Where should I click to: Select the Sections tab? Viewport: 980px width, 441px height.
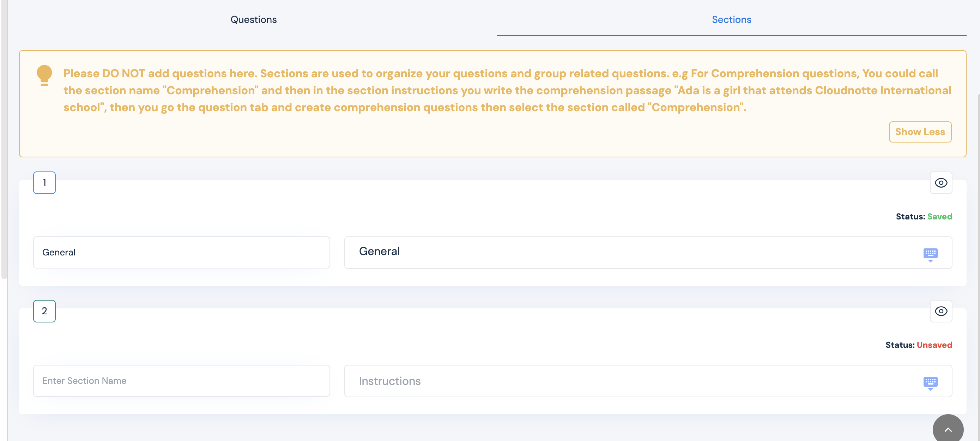(731, 19)
